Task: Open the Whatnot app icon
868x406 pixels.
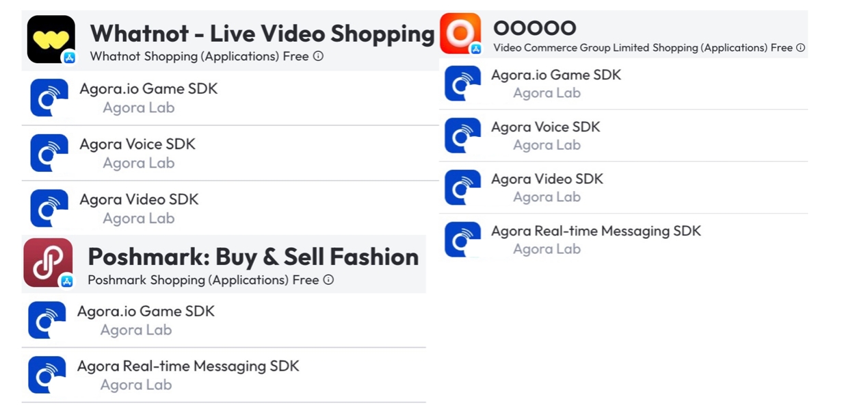Action: coord(51,39)
